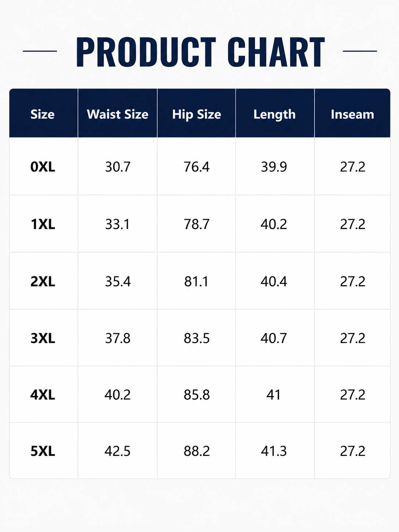Click the Hip Size column header
The width and height of the screenshot is (399, 532).
(197, 114)
